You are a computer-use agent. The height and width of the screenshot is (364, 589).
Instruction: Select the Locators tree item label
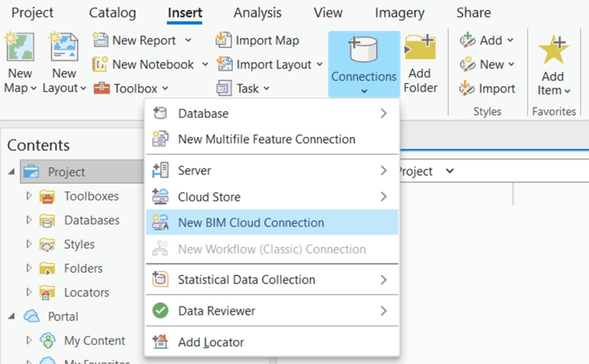click(86, 292)
